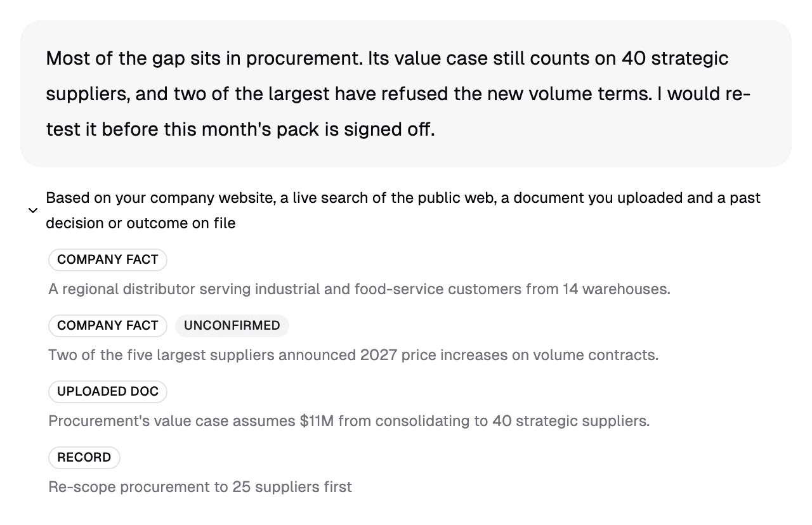This screenshot has height=525, width=812.
Task: Click the 'Most of the gap sits in procurement' message
Action: point(406,94)
